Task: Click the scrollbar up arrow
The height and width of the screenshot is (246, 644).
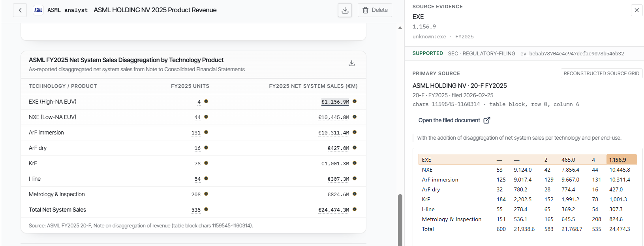Action: (400, 28)
